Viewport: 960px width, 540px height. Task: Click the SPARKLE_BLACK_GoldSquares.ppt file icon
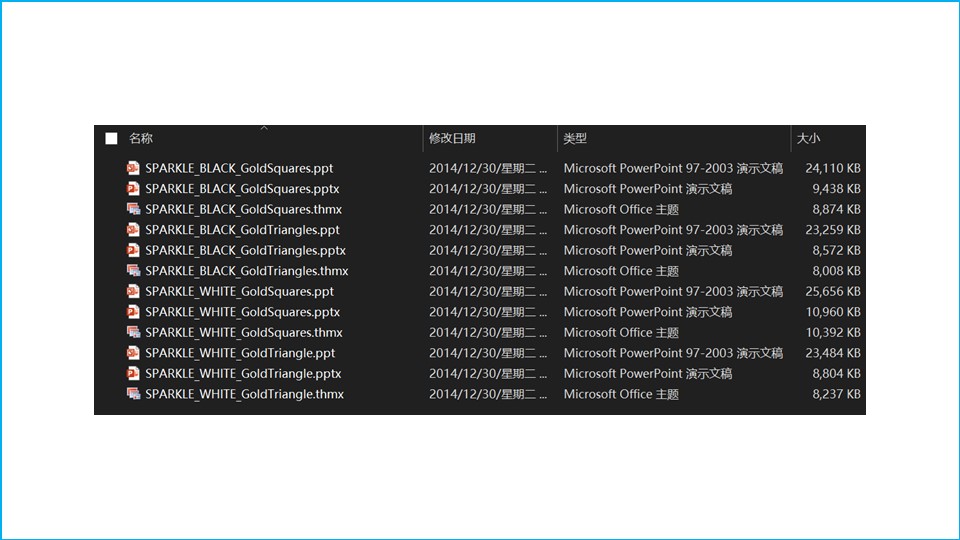pos(133,168)
